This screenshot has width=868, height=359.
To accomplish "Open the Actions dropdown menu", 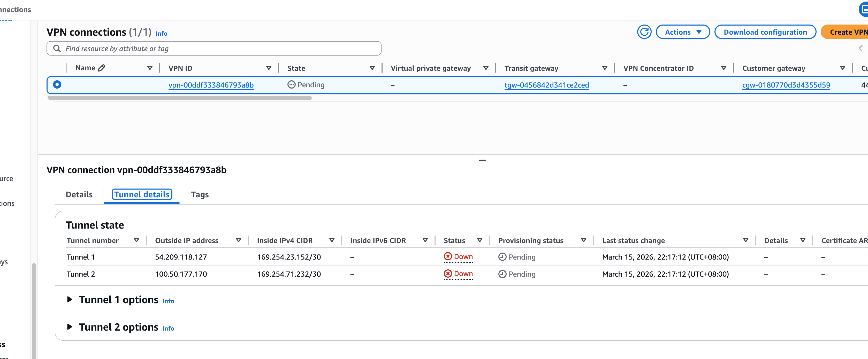I will pyautogui.click(x=683, y=32).
